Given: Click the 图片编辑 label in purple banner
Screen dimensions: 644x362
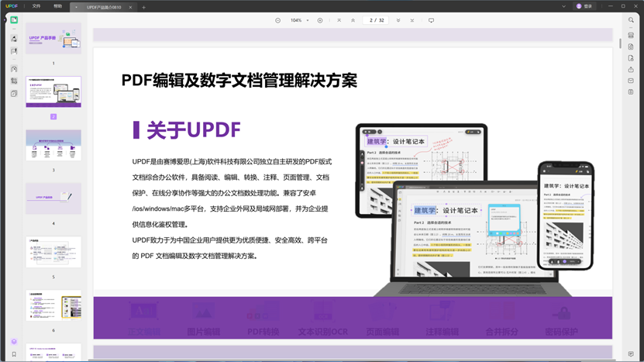Looking at the screenshot, I should coord(204,332).
